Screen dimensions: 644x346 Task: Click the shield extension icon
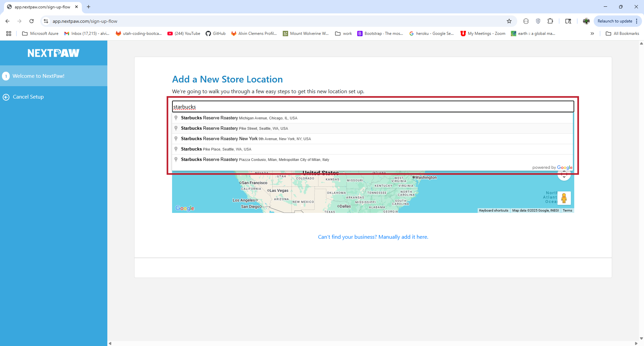pyautogui.click(x=538, y=21)
